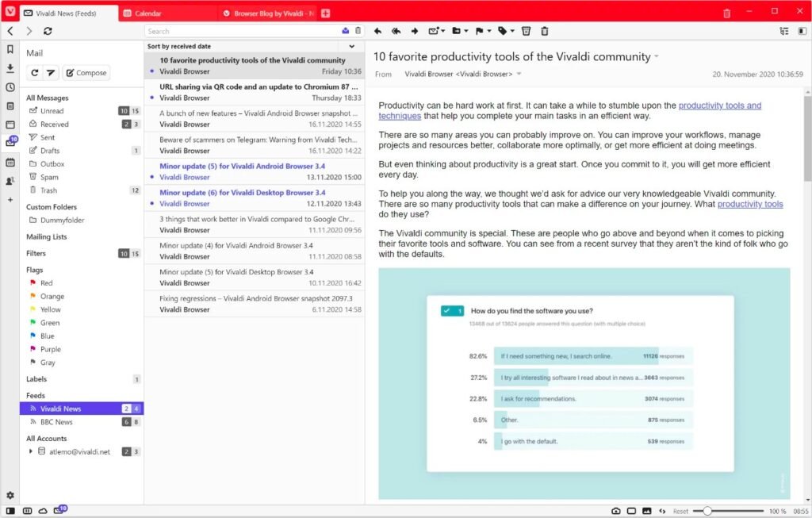Forward the open message
The image size is (812, 518).
(x=414, y=31)
